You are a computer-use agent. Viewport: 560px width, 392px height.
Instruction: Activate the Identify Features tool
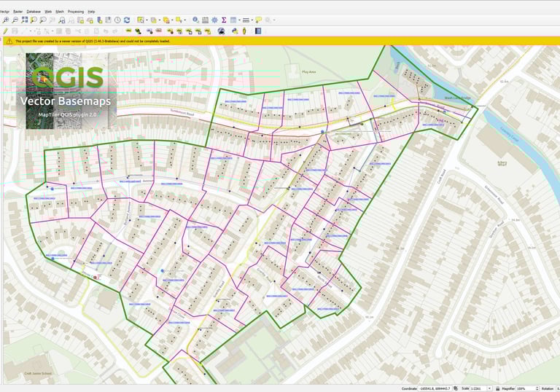195,20
